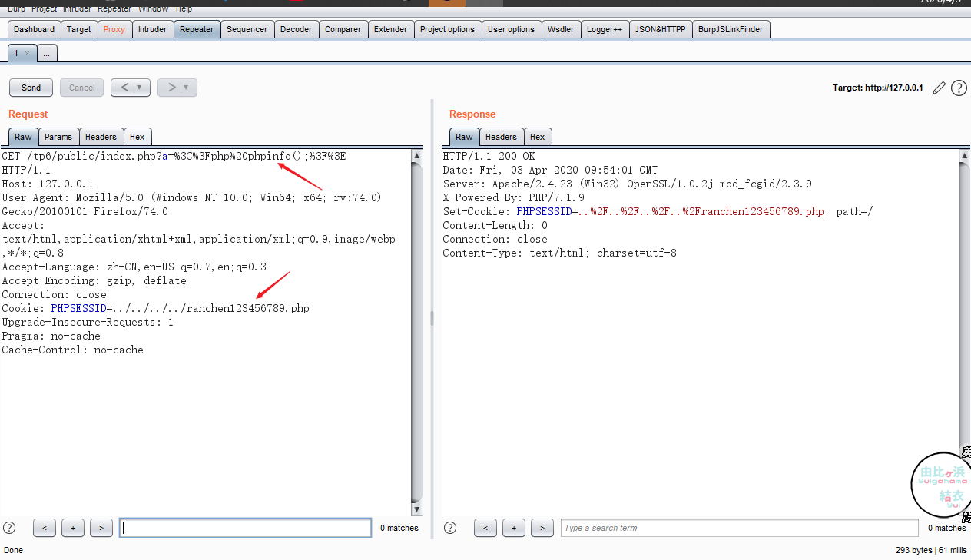
Task: Go to previous match in response search
Action: click(x=485, y=528)
